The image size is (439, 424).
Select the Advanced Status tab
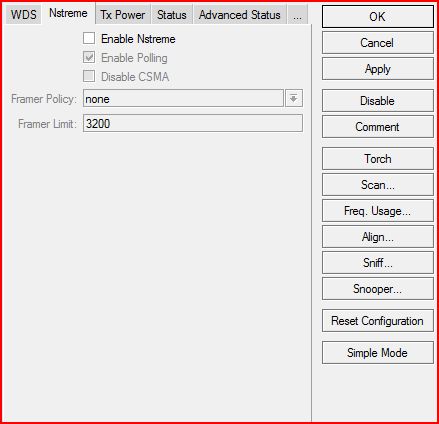(240, 15)
